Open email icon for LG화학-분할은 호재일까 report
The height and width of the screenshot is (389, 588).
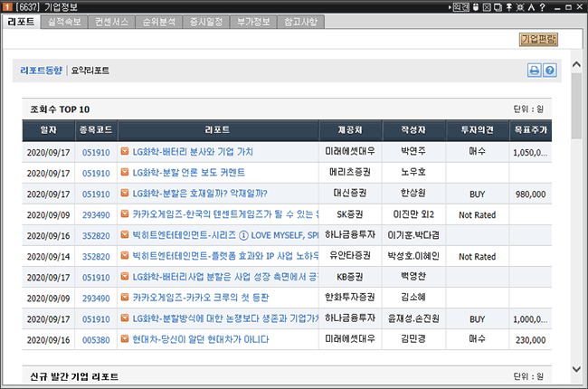point(125,193)
